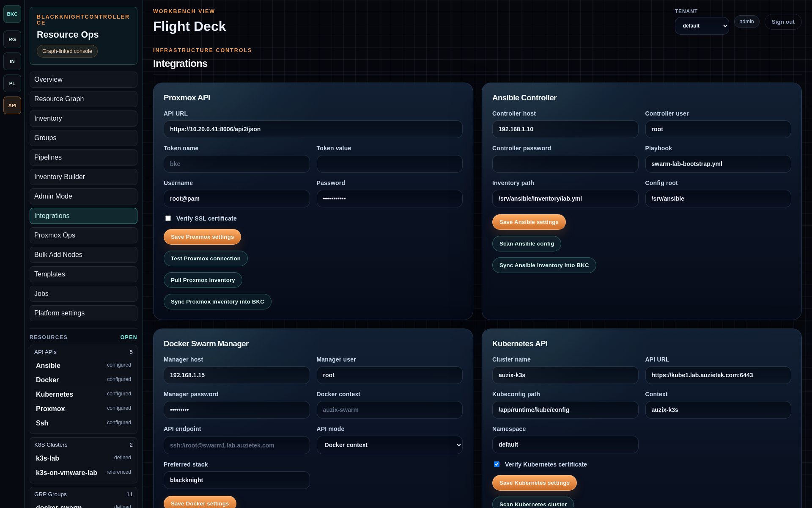The height and width of the screenshot is (508, 812).
Task: Scan Ansible config
Action: click(527, 244)
